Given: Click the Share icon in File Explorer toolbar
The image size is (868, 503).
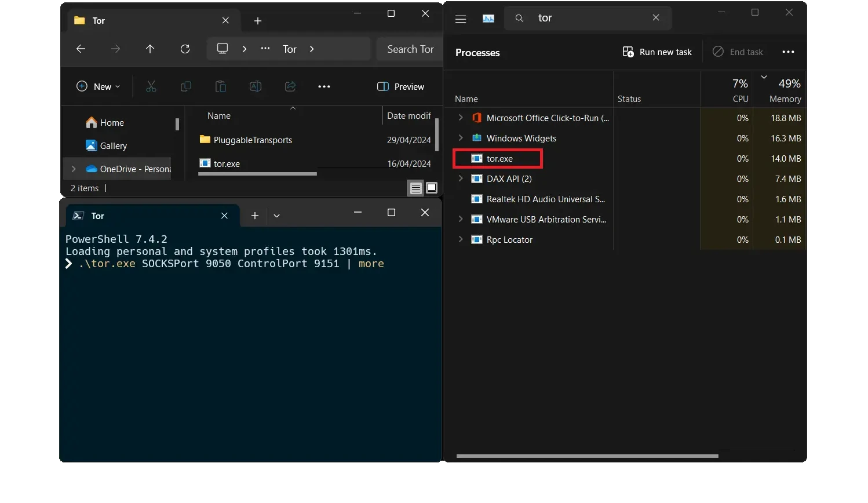Looking at the screenshot, I should tap(290, 86).
